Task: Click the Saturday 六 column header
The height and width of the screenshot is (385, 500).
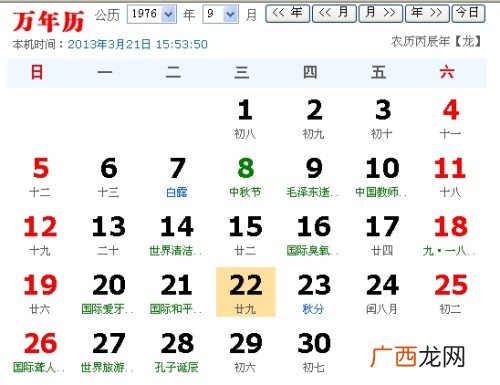Action: point(447,72)
